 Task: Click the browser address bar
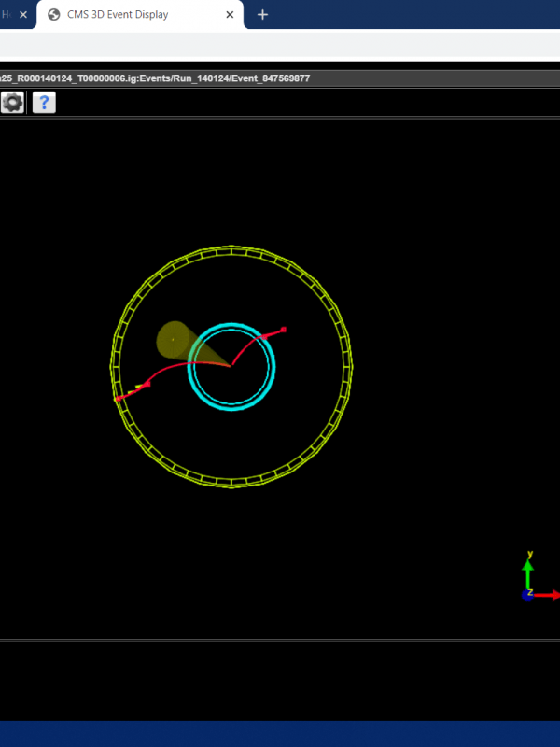click(280, 45)
